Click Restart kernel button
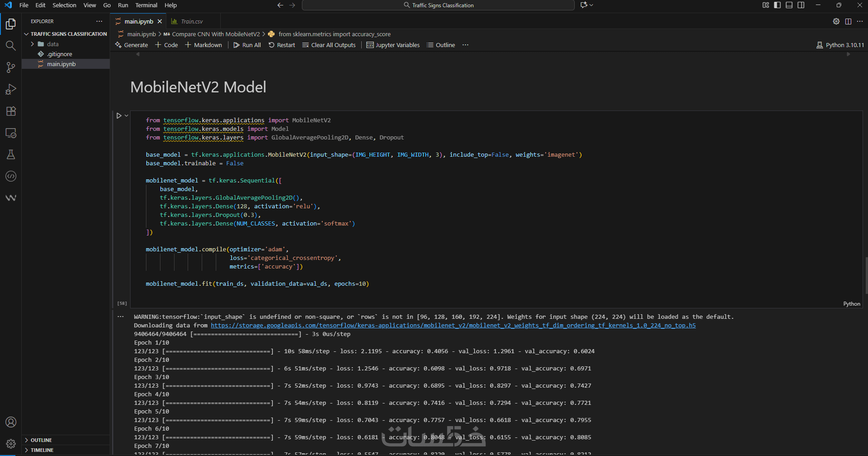The height and width of the screenshot is (456, 868). [x=281, y=45]
